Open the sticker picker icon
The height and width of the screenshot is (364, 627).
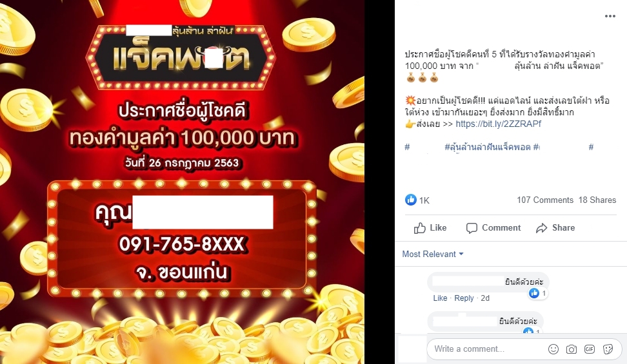(x=608, y=349)
